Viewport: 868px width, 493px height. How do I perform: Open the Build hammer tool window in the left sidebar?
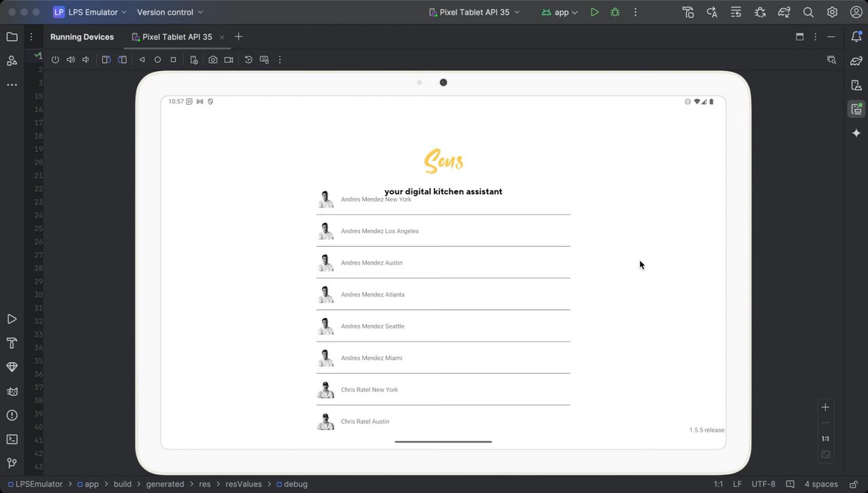point(12,342)
